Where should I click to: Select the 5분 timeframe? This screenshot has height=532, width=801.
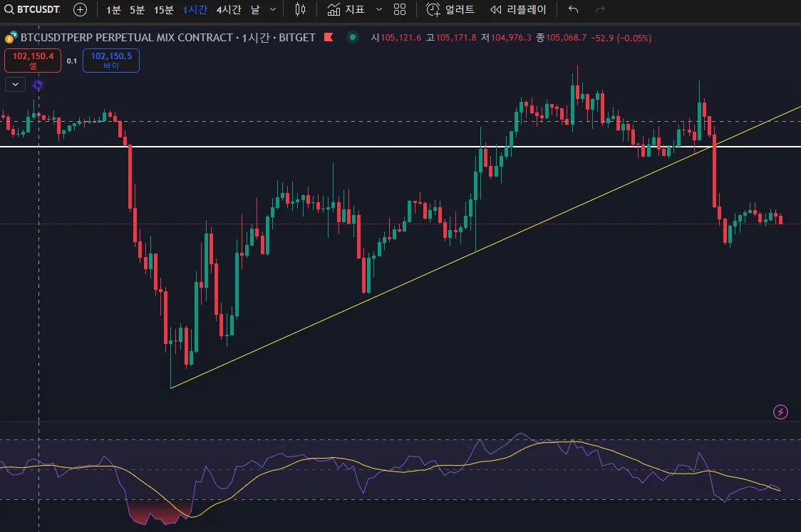137,10
